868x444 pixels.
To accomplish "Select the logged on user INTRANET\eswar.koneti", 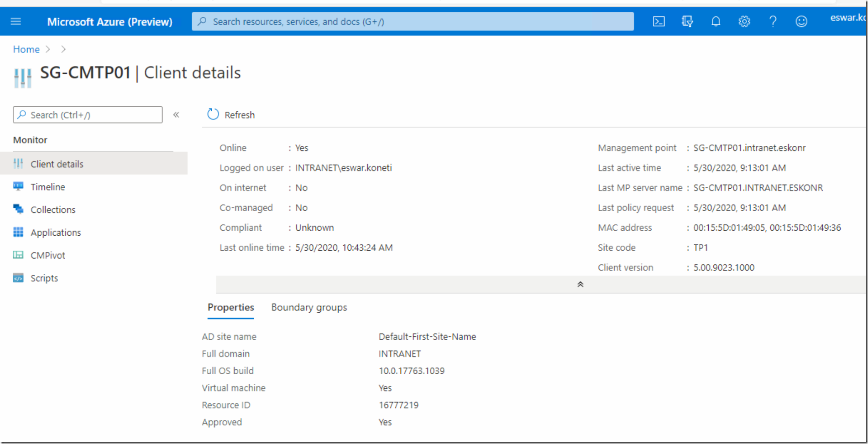I will 344,168.
